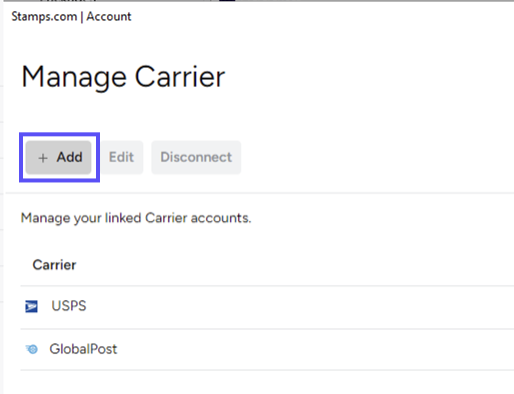Click 'Manage your linked Carrier accounts.' text
This screenshot has width=514, height=394.
(136, 218)
